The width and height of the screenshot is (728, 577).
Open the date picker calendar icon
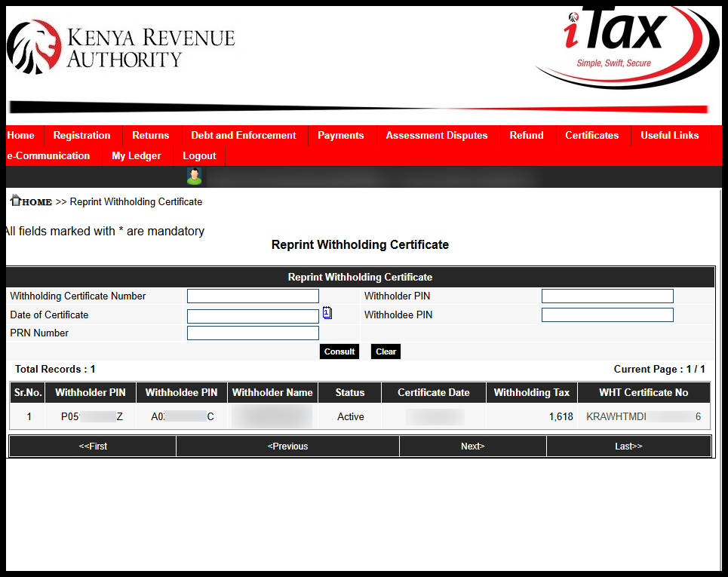327,313
